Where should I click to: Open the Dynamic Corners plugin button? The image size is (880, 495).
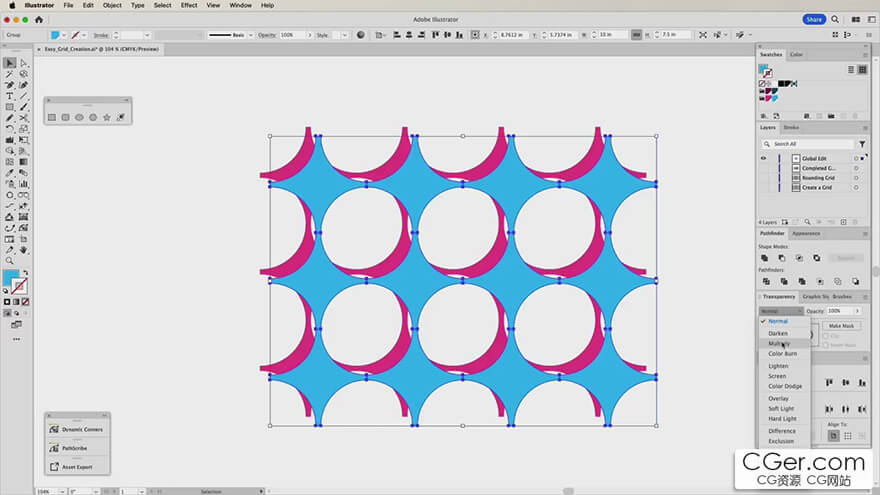(x=77, y=429)
